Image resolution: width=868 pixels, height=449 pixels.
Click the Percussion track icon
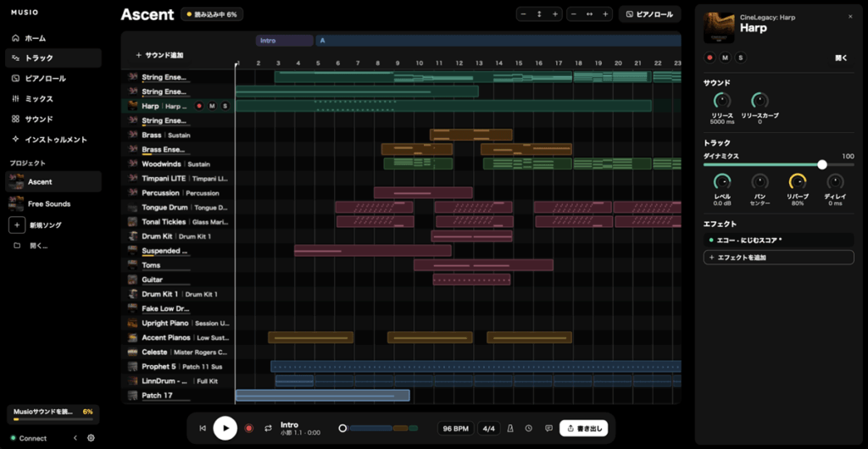[132, 192]
